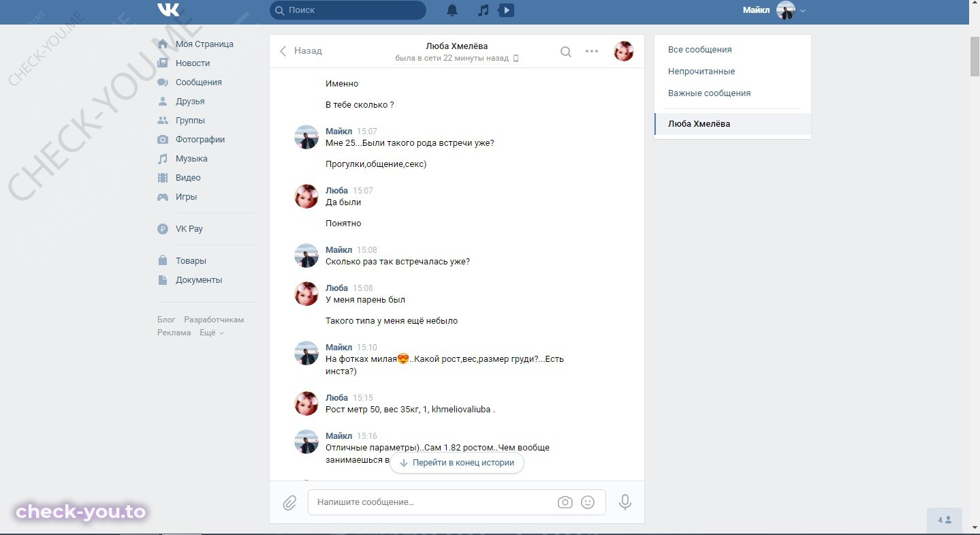Open the Новости section
This screenshot has width=980, height=535.
point(193,63)
